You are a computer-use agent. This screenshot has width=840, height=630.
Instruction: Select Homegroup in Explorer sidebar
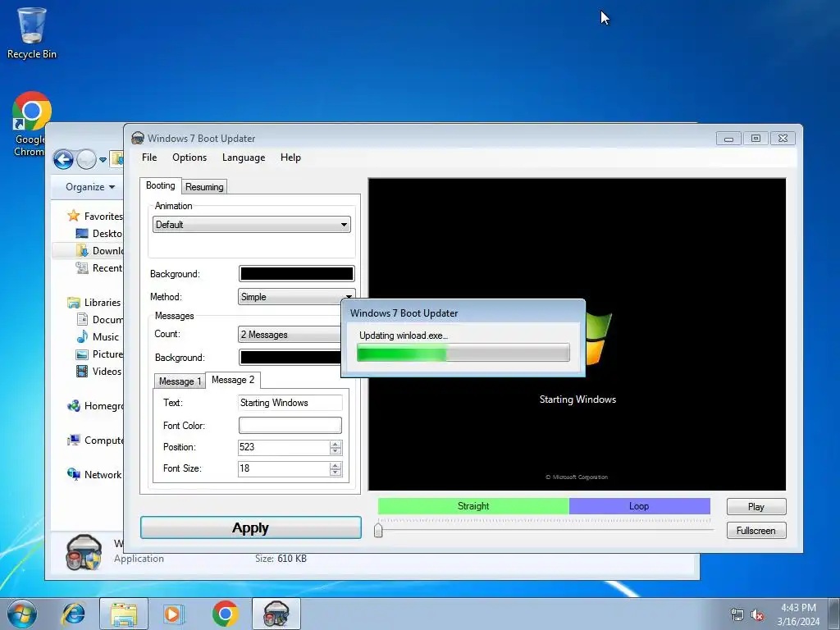[95, 406]
